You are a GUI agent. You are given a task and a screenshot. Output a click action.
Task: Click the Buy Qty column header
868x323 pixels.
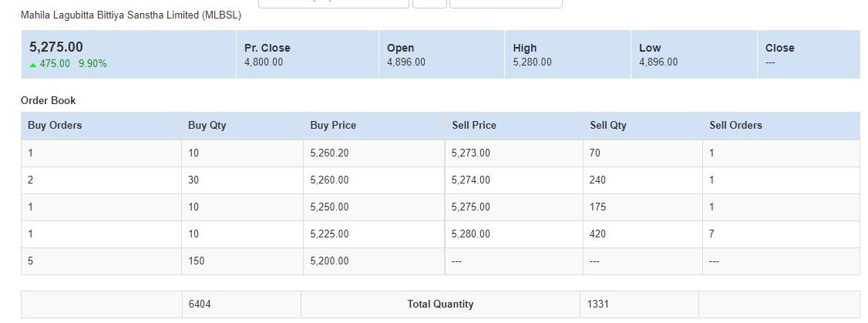pyautogui.click(x=207, y=125)
